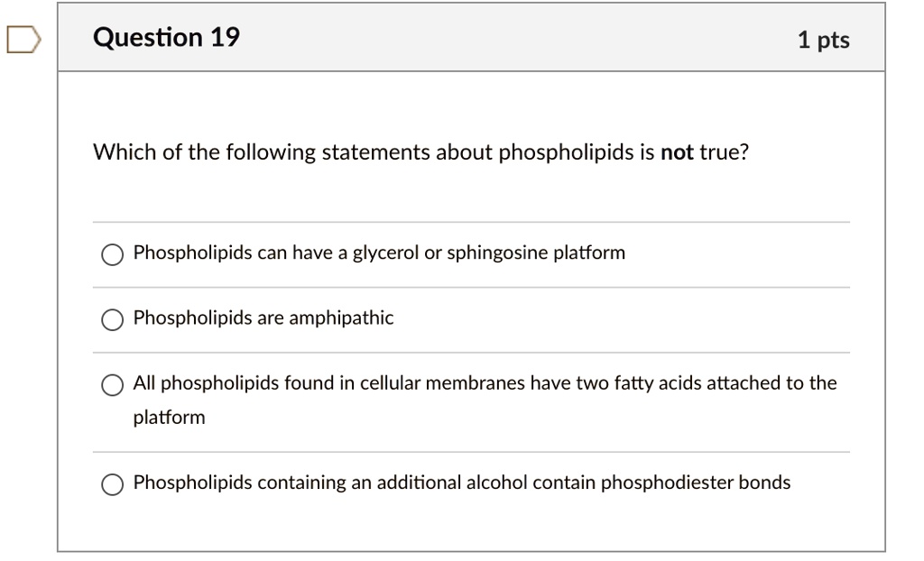This screenshot has width=924, height=561.
Task: Click the bold word "not" in the question
Action: [677, 152]
